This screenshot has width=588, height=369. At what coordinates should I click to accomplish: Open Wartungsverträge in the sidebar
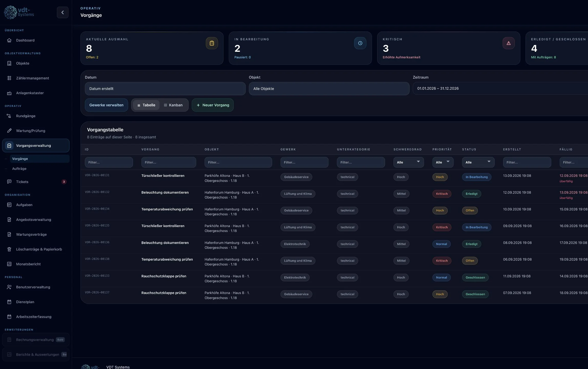pyautogui.click(x=36, y=234)
